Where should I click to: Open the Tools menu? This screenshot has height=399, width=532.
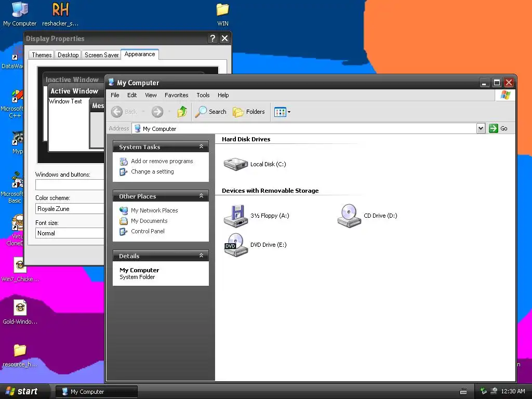[203, 95]
